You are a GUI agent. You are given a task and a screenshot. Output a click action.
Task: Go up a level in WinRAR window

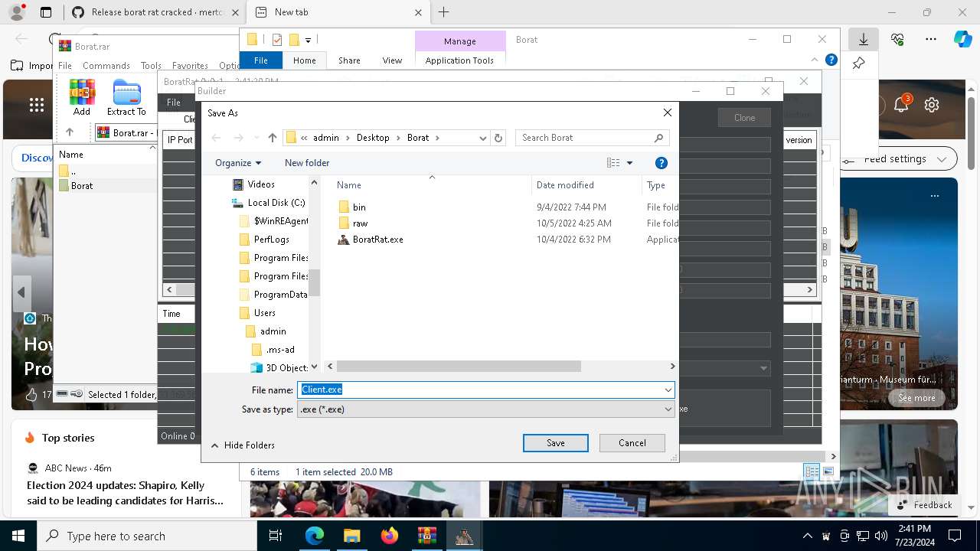[70, 132]
